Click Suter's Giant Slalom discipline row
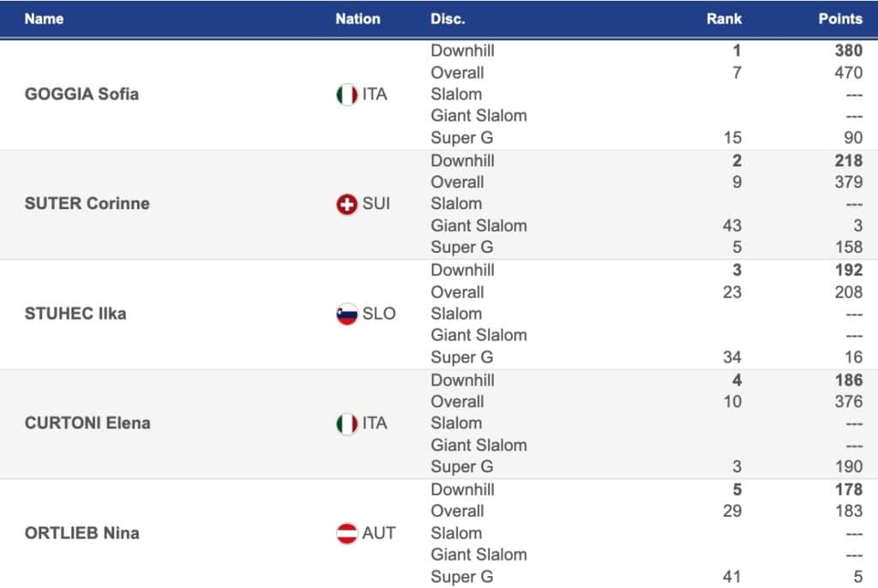 pyautogui.click(x=478, y=225)
